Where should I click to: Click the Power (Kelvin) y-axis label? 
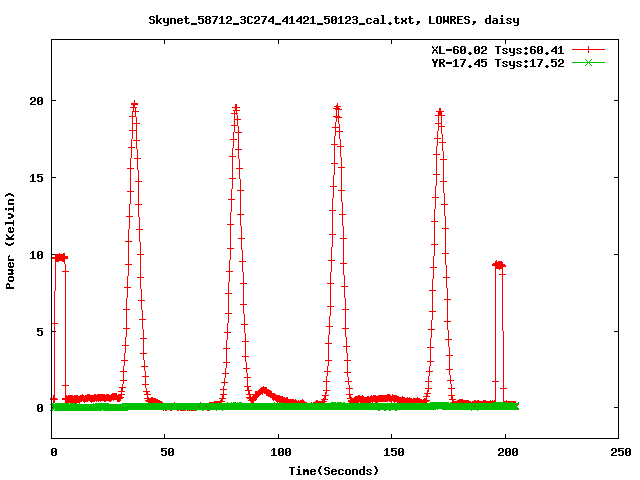coord(10,241)
